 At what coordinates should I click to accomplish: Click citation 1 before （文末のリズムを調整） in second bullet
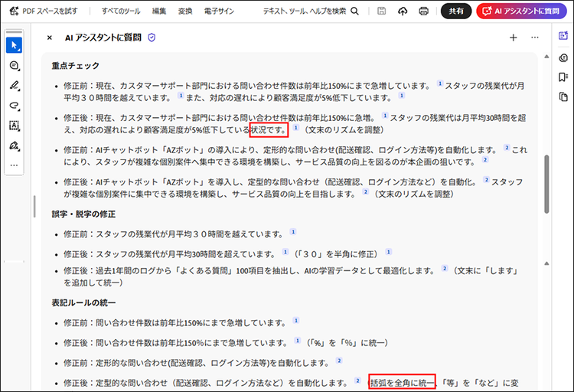pos(295,128)
